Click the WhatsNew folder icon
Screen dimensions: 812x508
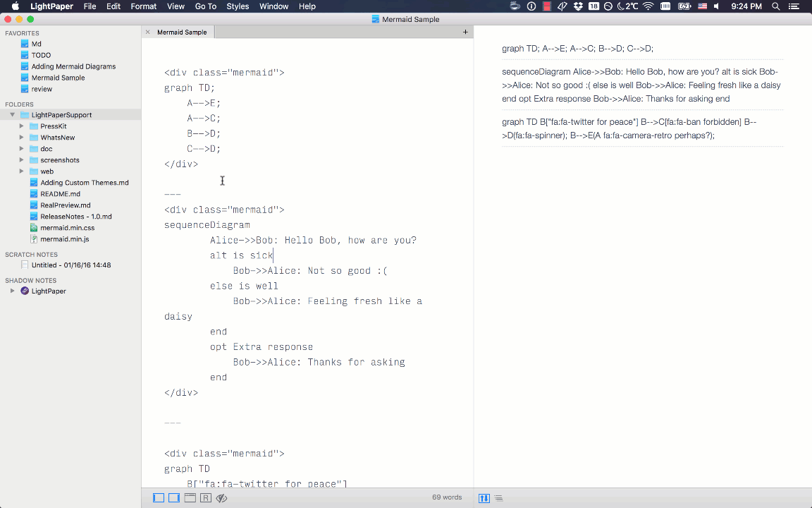click(x=34, y=138)
